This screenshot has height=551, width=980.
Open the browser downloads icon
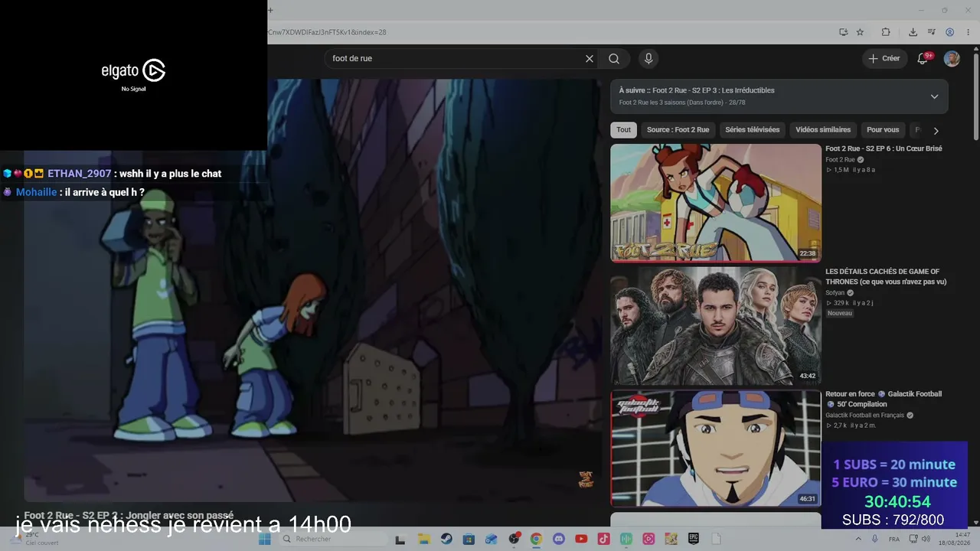click(x=913, y=32)
